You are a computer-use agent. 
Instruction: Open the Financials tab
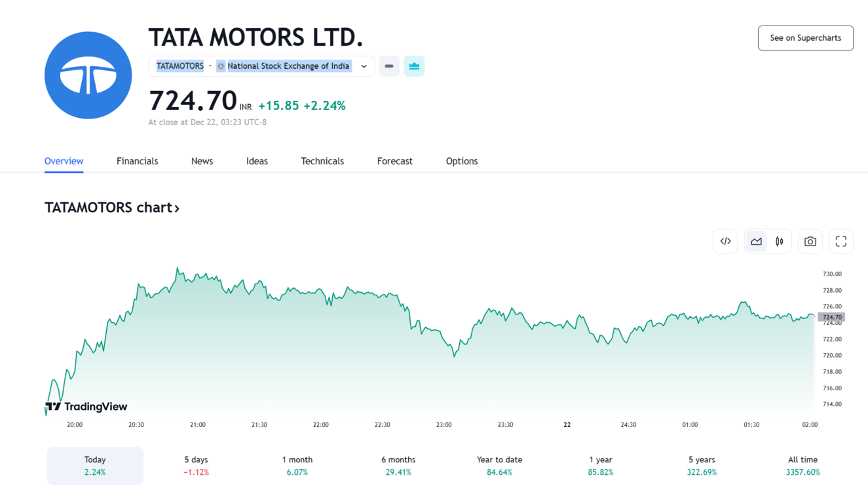pyautogui.click(x=137, y=161)
